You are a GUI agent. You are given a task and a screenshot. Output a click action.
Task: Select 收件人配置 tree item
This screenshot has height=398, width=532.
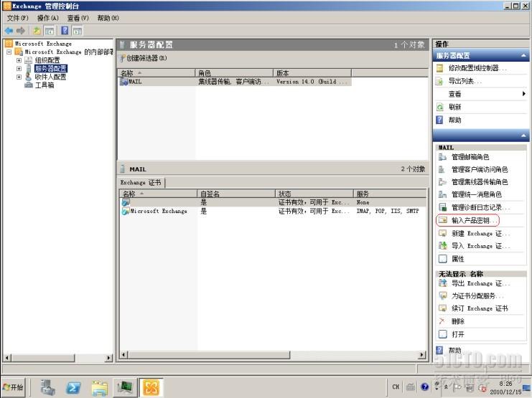(x=50, y=77)
